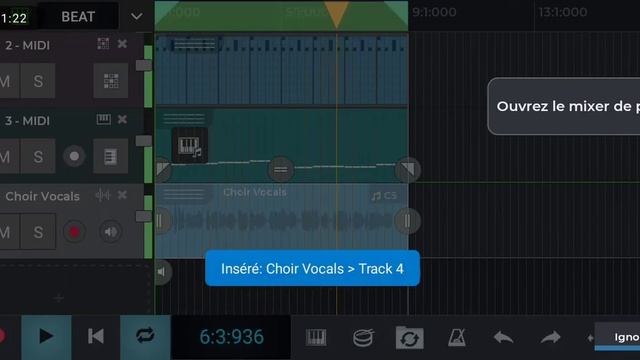Click the piano instrument icon on 3 - MIDI clip
640x360 pixels.
[190, 145]
